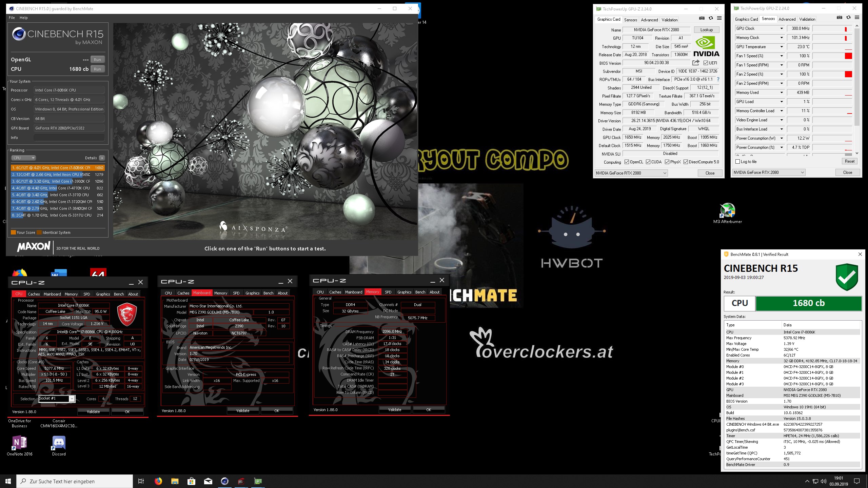Image resolution: width=868 pixels, height=488 pixels.
Task: Open the Help menu in Cinebench
Action: 24,18
